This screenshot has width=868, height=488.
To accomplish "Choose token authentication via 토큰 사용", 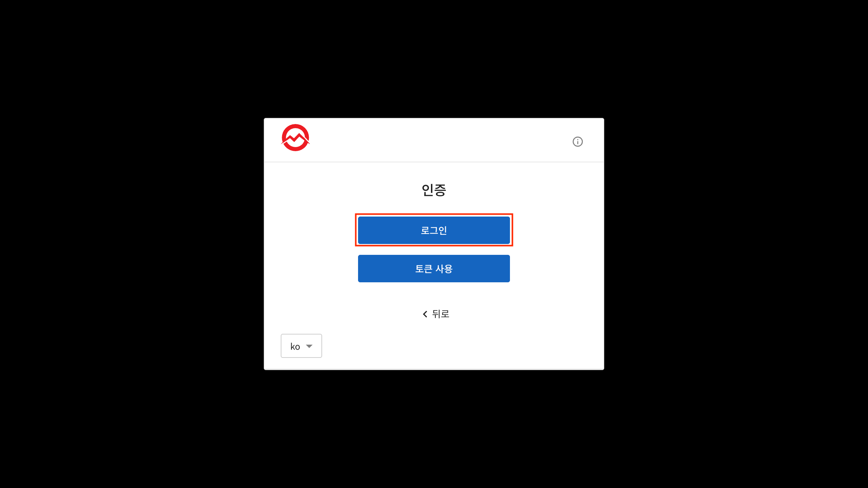I will [434, 268].
